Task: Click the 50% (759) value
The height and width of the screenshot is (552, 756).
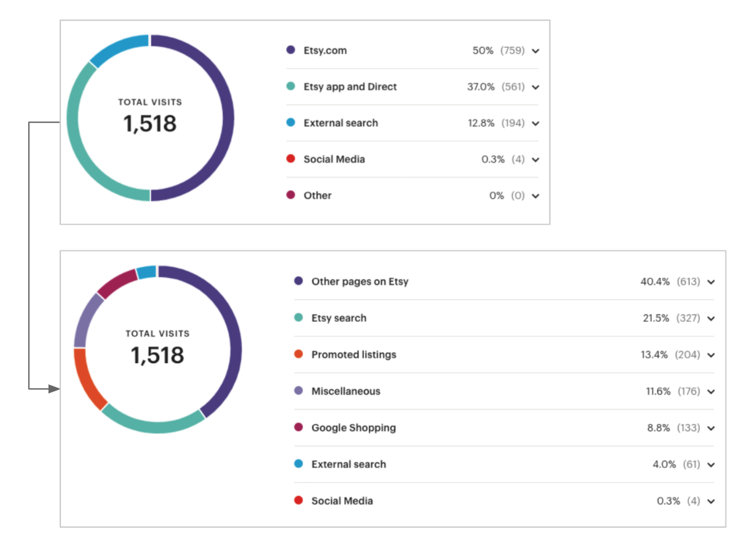Action: 498,51
